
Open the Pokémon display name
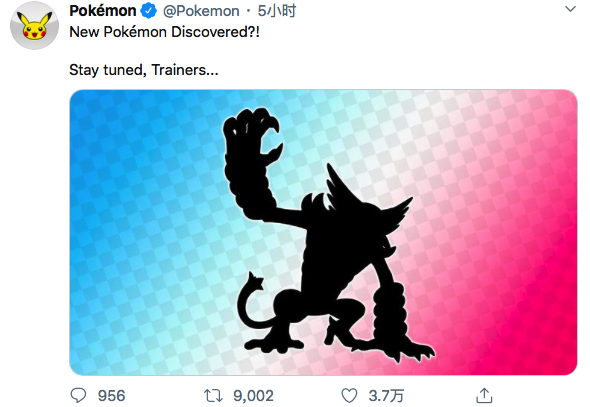point(103,11)
